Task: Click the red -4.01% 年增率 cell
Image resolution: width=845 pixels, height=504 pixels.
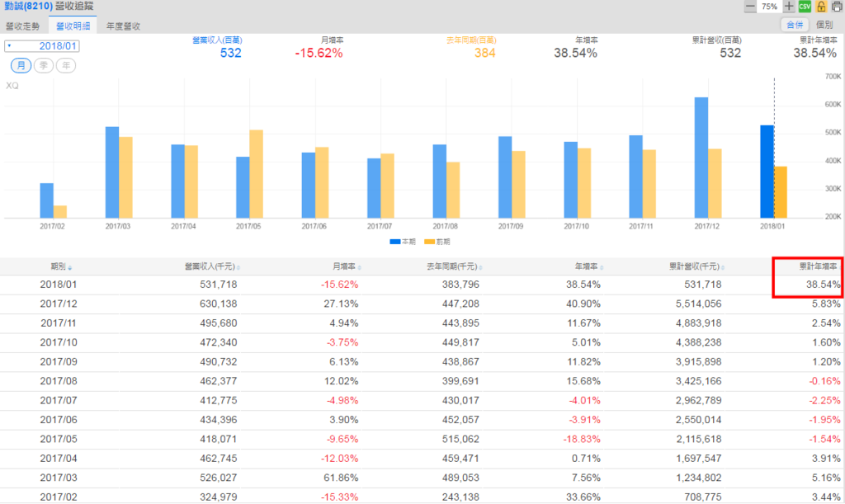Action: click(x=584, y=401)
